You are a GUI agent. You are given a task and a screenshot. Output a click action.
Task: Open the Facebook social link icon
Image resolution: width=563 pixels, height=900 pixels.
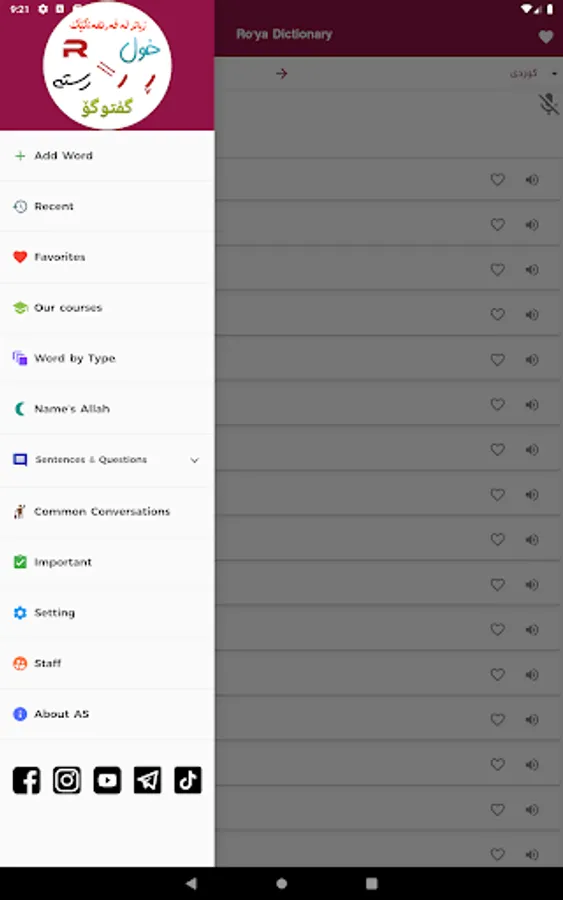(x=26, y=780)
